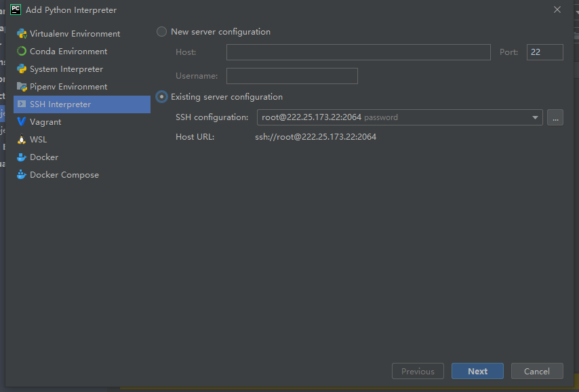The height and width of the screenshot is (392, 579).
Task: Click the Pipenv Environment folder icon
Action: (x=22, y=86)
